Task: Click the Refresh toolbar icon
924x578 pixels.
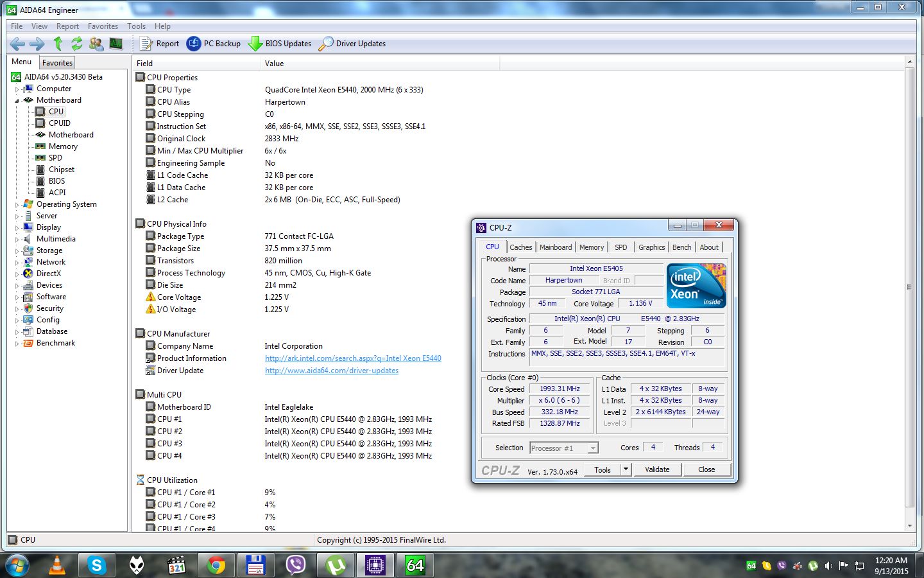Action: click(x=77, y=44)
